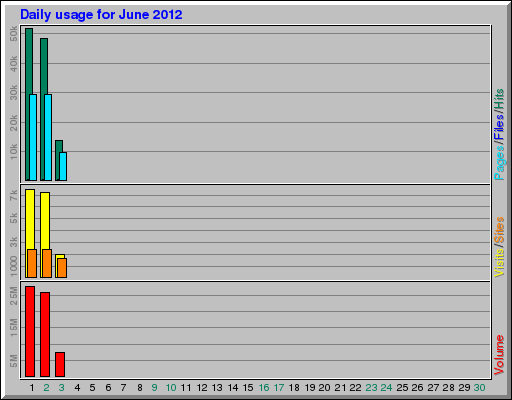Click day label '4' on the x-axis
Screen dimensions: 512x400
tap(77, 388)
